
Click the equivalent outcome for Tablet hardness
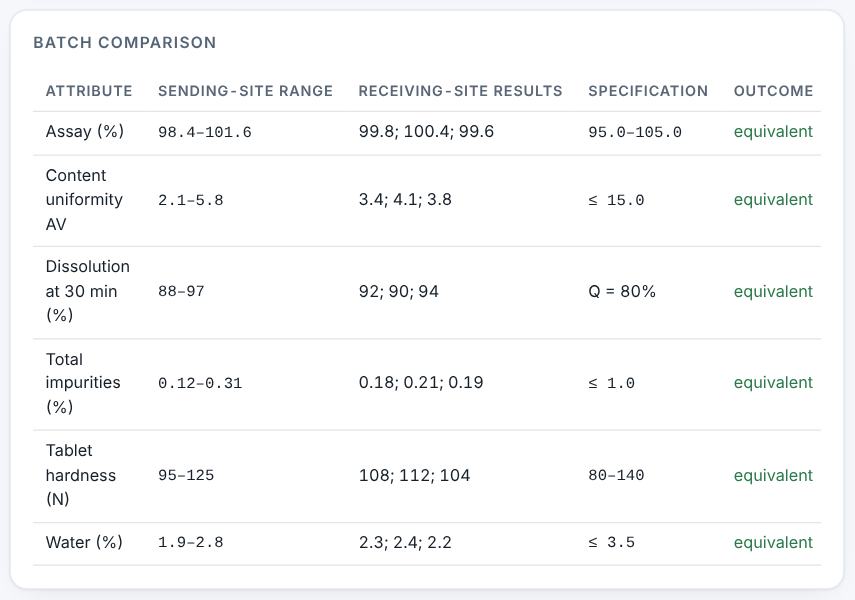(773, 475)
